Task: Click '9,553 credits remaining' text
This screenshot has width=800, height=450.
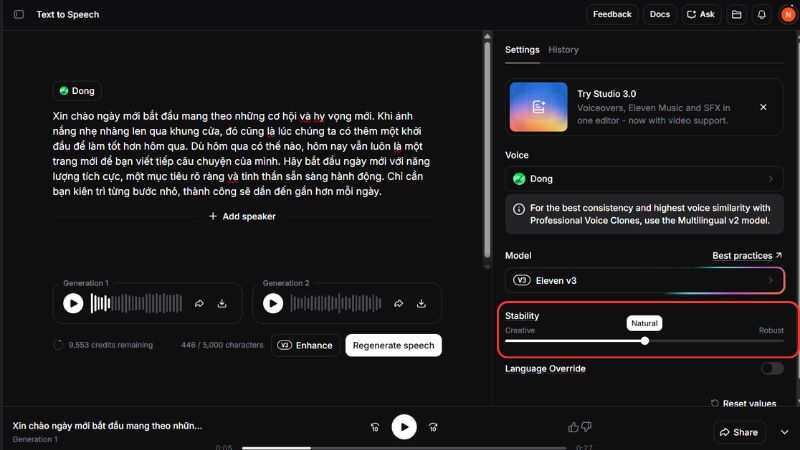Action: click(111, 345)
